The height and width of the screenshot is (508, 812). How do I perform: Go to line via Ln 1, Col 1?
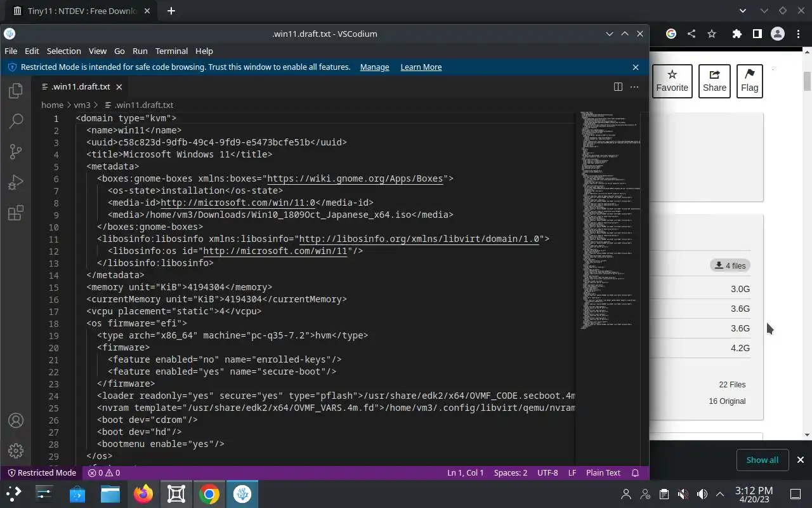point(465,473)
